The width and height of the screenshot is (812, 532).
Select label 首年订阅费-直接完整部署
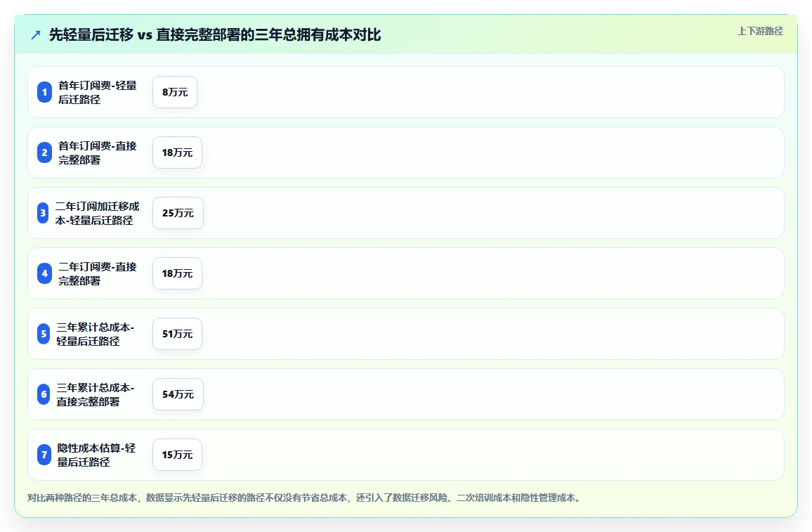tap(98, 153)
